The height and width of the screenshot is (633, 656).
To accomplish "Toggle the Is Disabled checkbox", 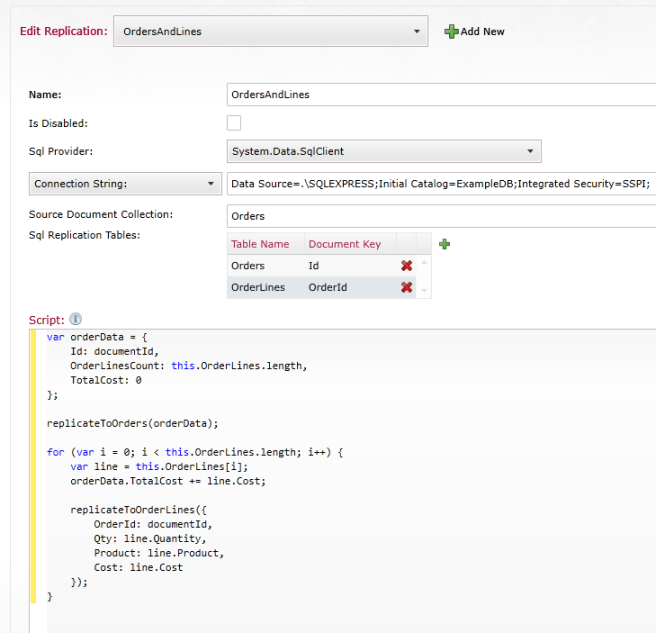I will (x=234, y=123).
